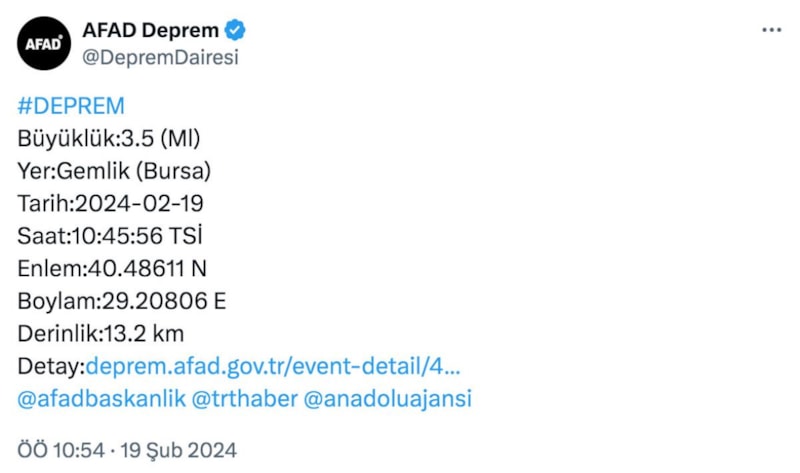Click the Detay: label text
This screenshot has width=800, height=473.
[52, 366]
